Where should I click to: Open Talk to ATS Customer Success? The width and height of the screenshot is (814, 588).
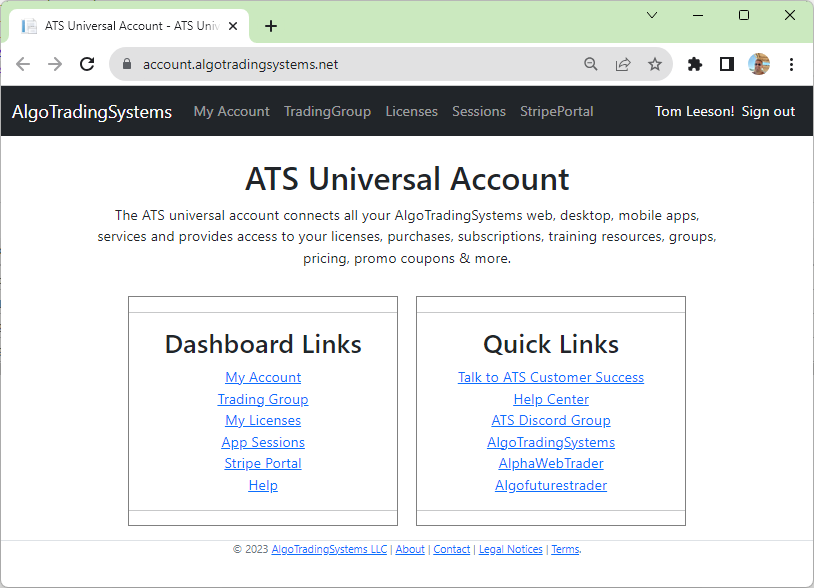[551, 377]
